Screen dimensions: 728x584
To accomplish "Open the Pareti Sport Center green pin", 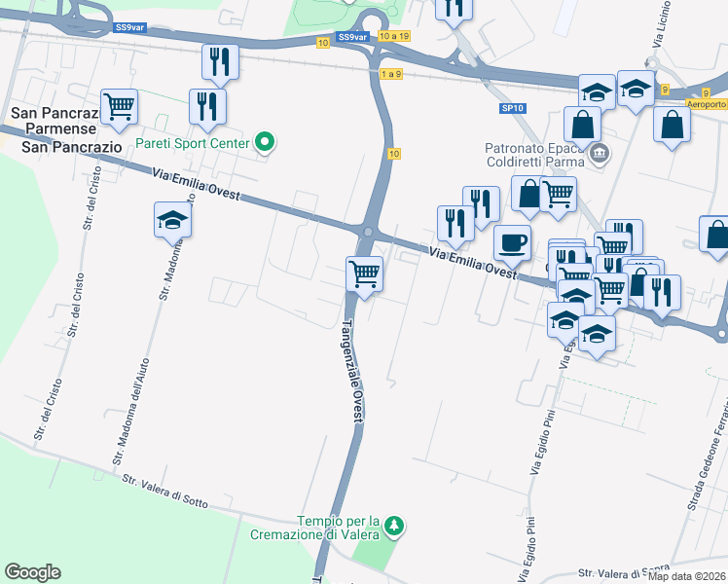I will coord(265,142).
